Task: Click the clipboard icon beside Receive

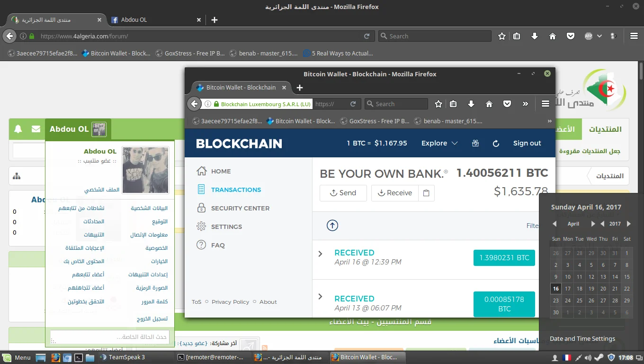Action: (x=426, y=193)
